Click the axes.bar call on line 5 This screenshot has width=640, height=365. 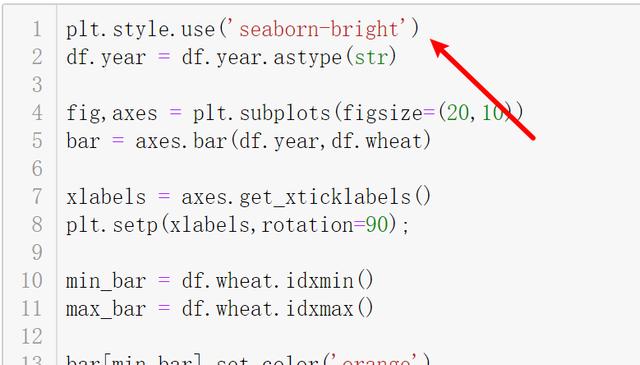pos(181,141)
